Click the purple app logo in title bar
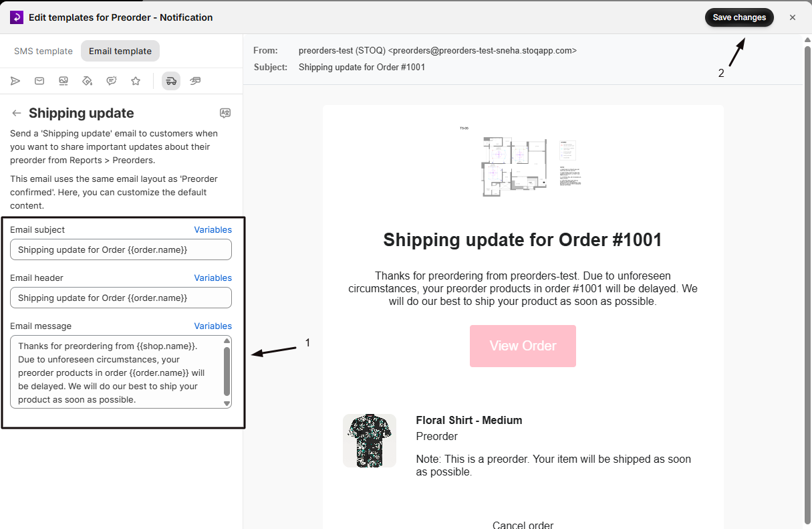 [17, 17]
